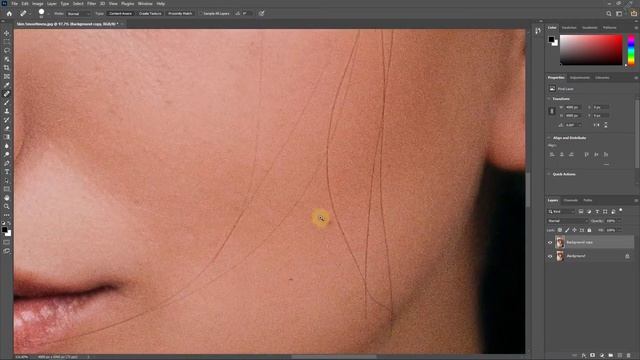Select the Hand tool
The image size is (640, 360).
click(x=7, y=198)
